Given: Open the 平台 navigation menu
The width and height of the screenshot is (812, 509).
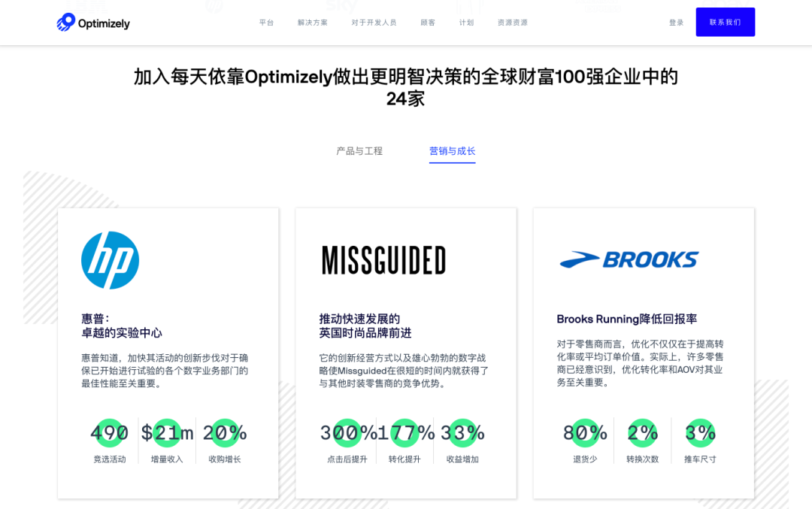Looking at the screenshot, I should (x=266, y=23).
